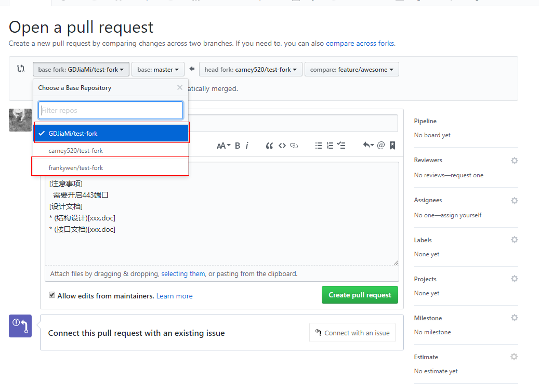Mention a user with the @ icon
Screen dimensions: 539x392
pyautogui.click(x=381, y=146)
